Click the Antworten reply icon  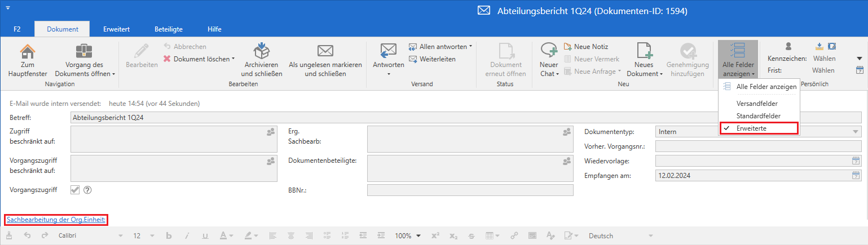point(388,51)
